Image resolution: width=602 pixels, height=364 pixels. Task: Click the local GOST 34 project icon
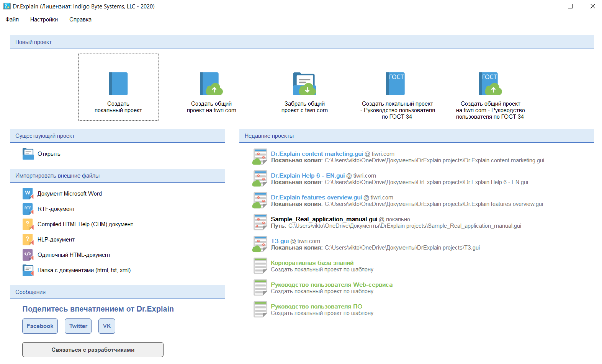(x=395, y=84)
